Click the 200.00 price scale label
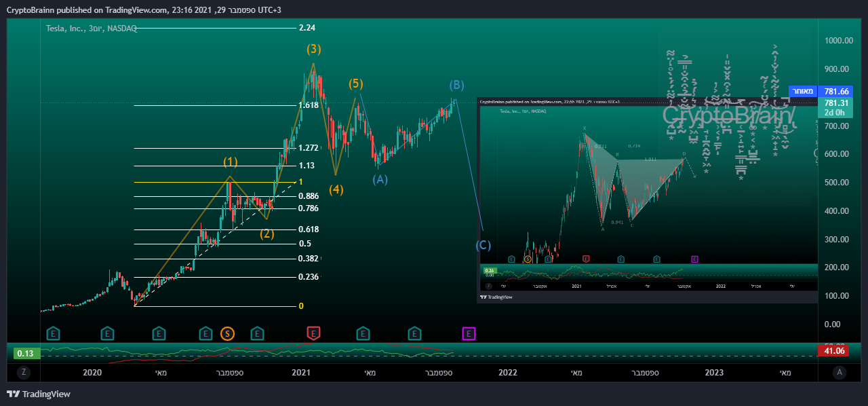 click(838, 267)
